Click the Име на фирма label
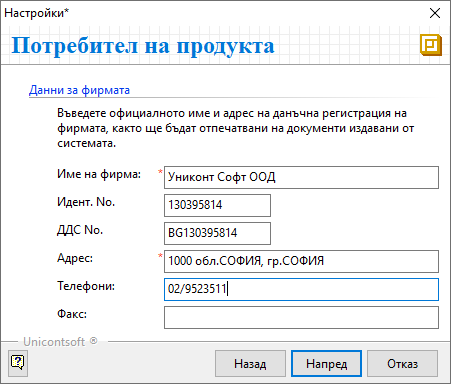 pos(99,174)
